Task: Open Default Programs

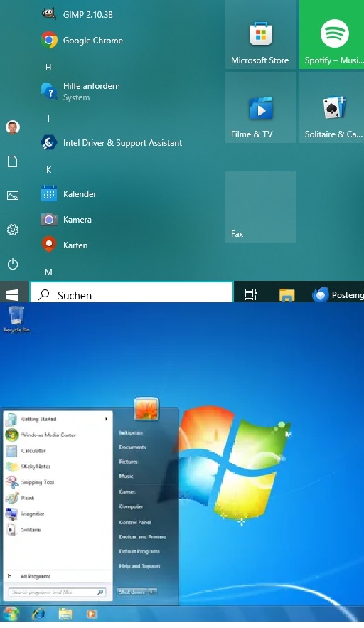Action: tap(139, 551)
